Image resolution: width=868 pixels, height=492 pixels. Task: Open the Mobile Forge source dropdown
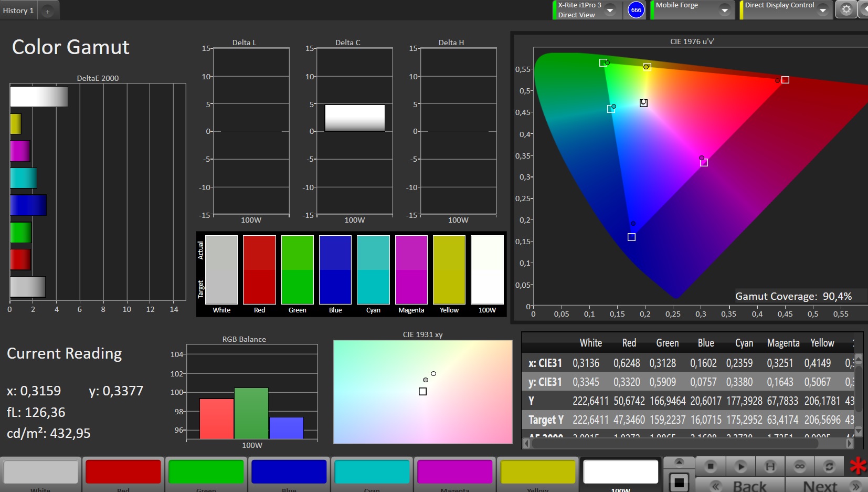click(x=725, y=10)
